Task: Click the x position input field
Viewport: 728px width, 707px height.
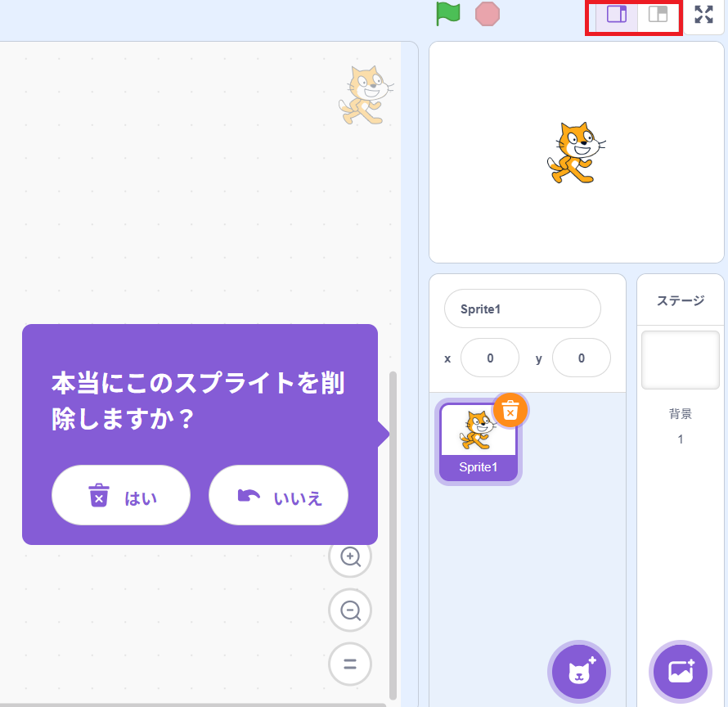Action: tap(489, 358)
